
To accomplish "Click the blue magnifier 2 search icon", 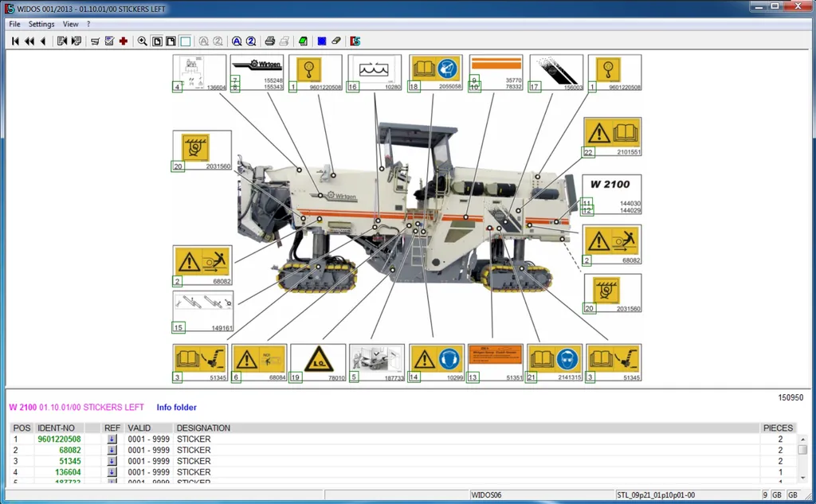I will click(x=251, y=41).
